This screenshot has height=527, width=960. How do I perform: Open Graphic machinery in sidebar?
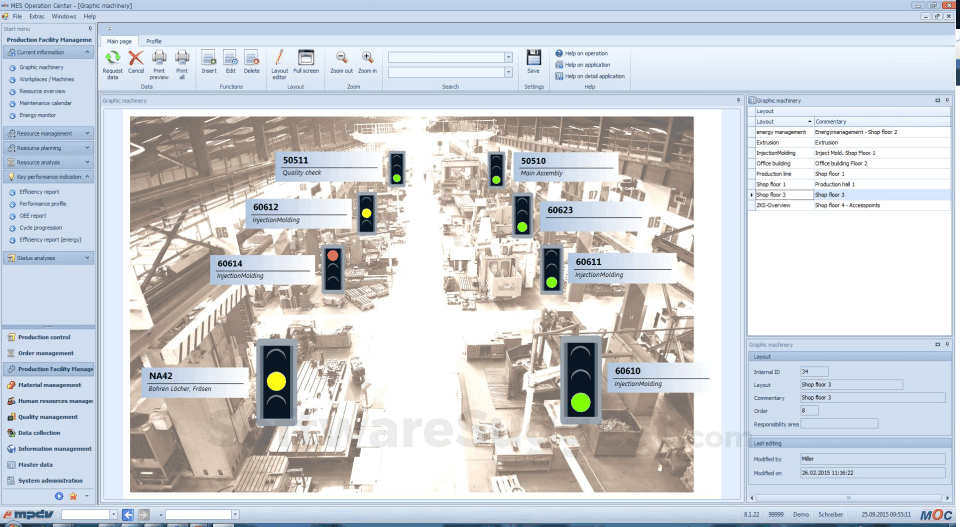(x=41, y=67)
